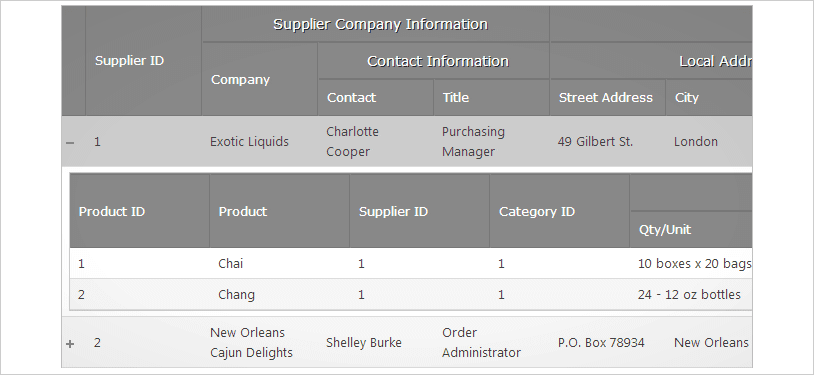This screenshot has width=814, height=375.
Task: Select the Chai product row
Action: pyautogui.click(x=411, y=263)
